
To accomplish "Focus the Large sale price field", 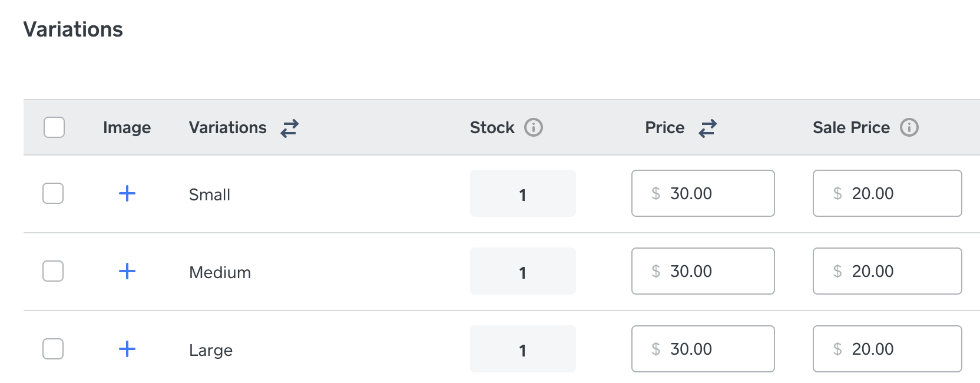I will click(887, 349).
